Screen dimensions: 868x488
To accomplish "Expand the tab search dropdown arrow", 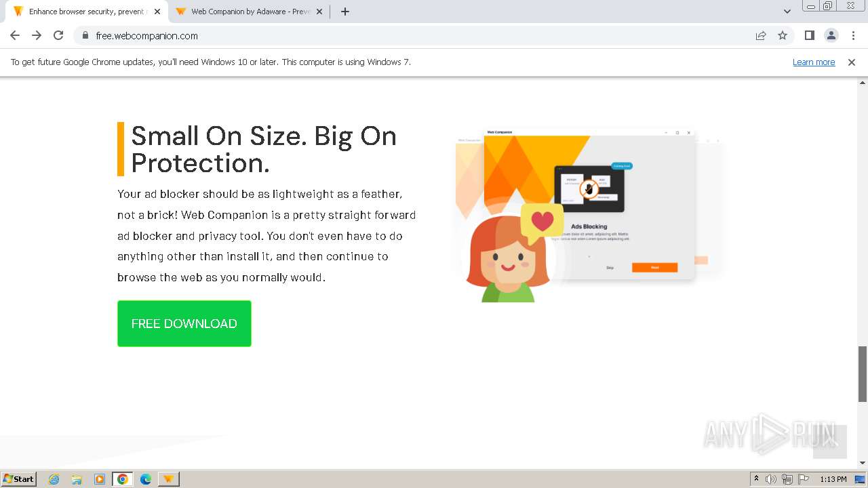I will 787,12.
